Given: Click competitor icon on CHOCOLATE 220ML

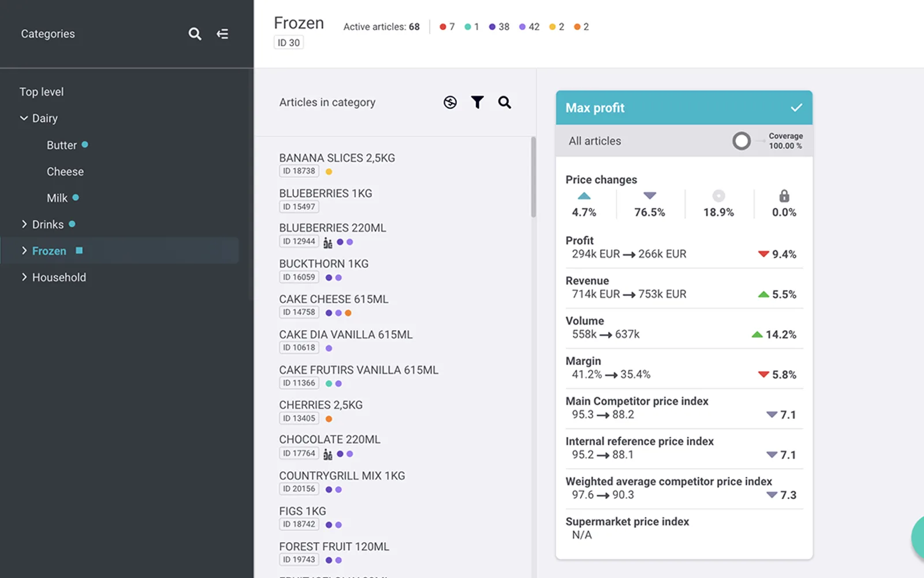Looking at the screenshot, I should 328,454.
